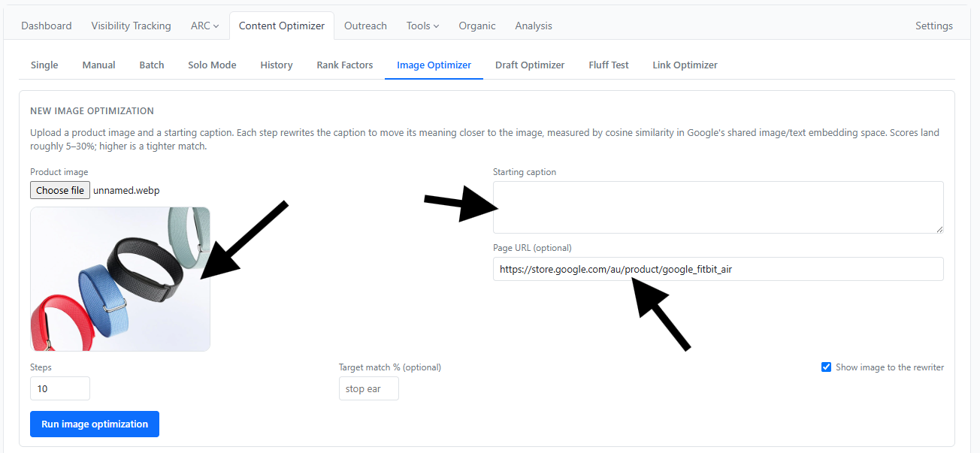
Task: Click the Target match percent field
Action: tap(369, 388)
